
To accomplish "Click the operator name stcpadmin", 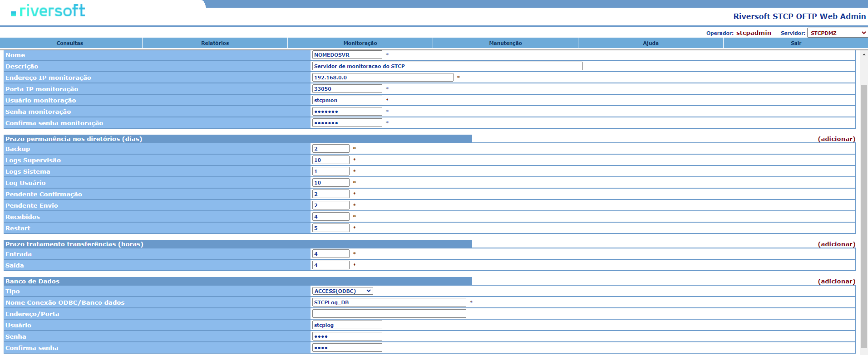I will click(x=754, y=33).
